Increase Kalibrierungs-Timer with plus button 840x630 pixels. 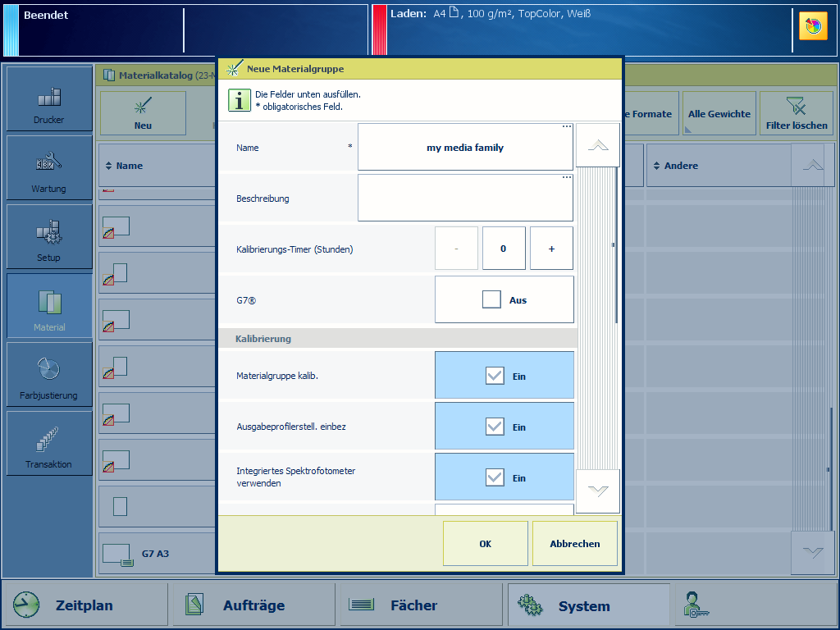point(552,248)
